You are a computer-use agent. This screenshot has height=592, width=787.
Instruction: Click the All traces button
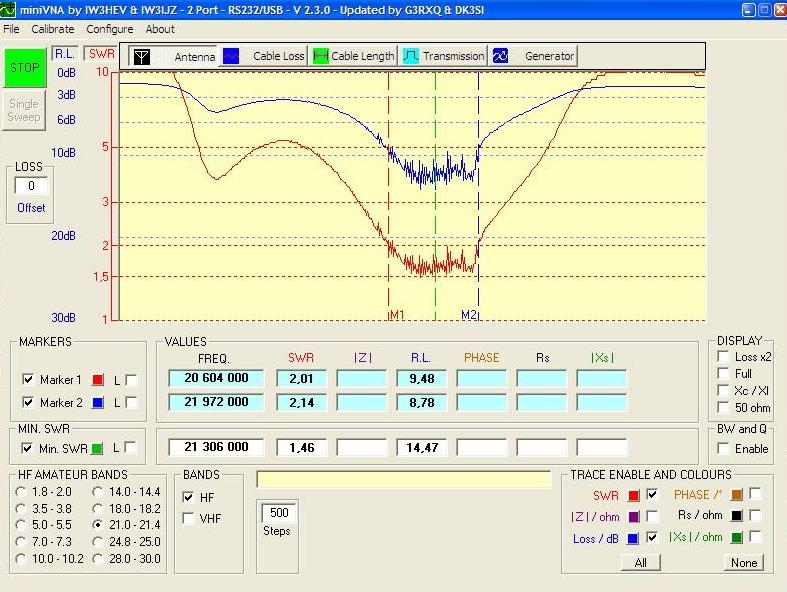tap(640, 563)
